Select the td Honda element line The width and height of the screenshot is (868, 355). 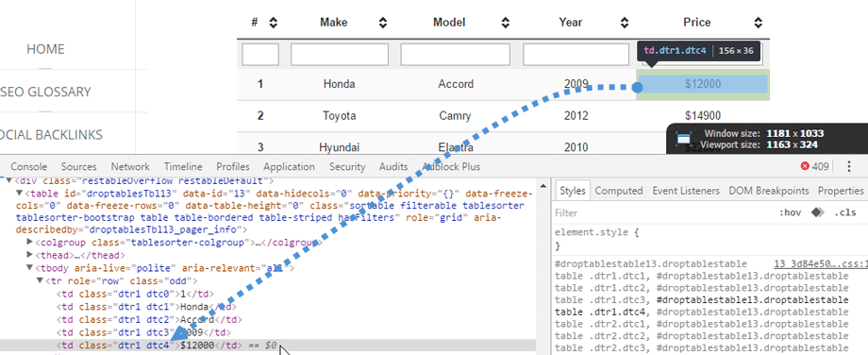tap(146, 306)
